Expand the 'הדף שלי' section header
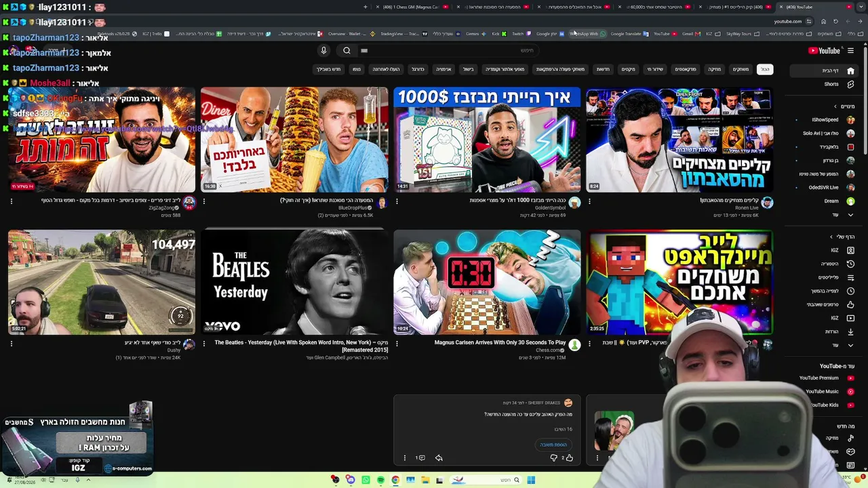This screenshot has height=488, width=868. 842,237
